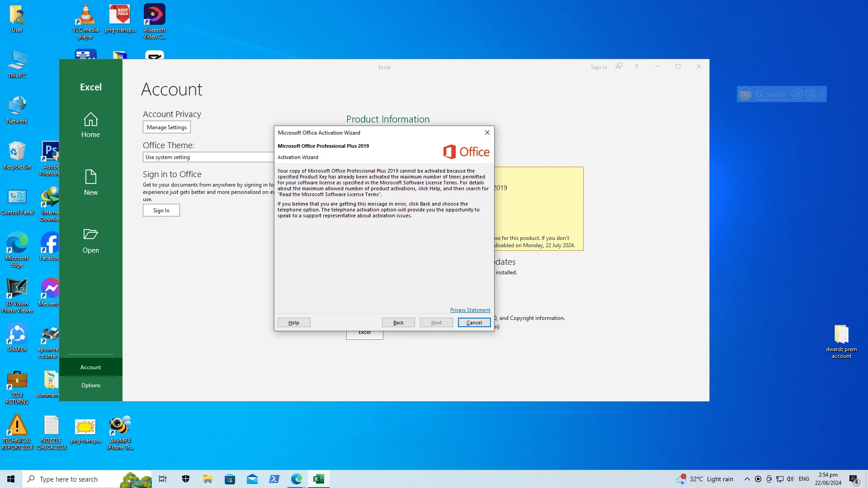Click Cancel in the Activation Wizard

click(474, 323)
